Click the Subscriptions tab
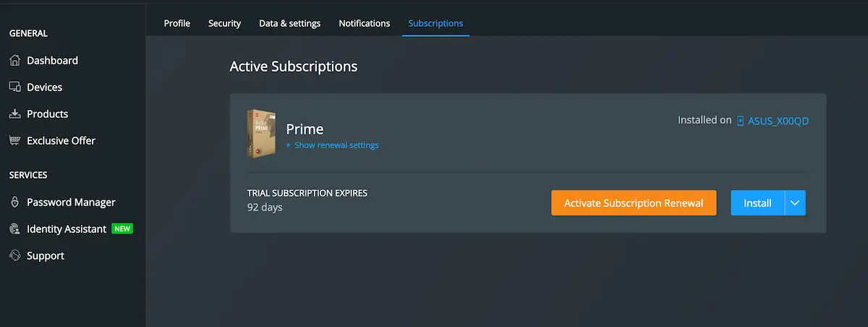 [435, 23]
